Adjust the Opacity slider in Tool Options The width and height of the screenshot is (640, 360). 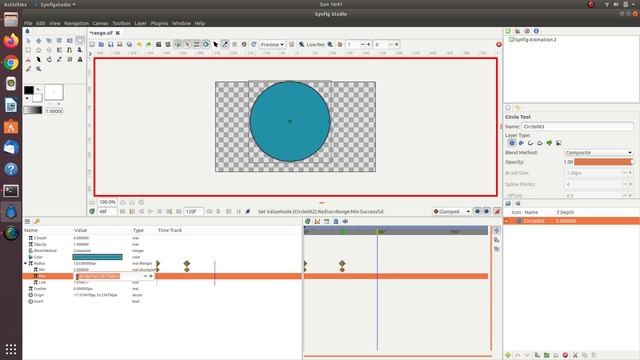coord(604,162)
